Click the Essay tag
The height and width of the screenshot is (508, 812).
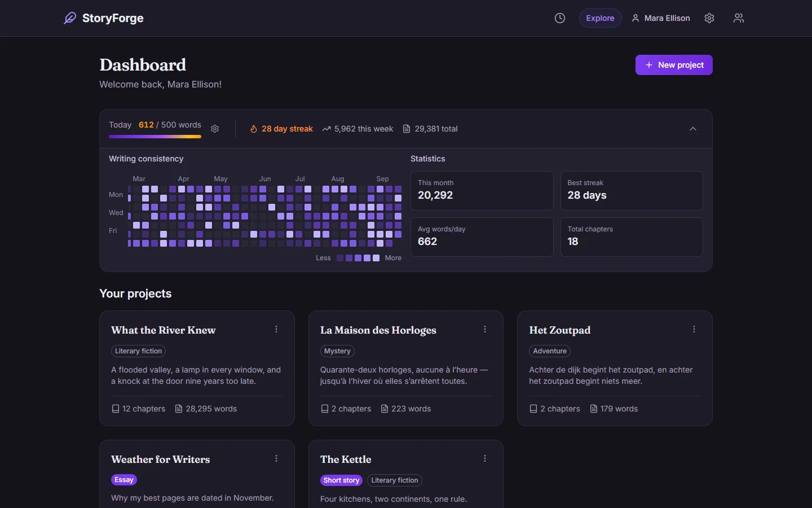click(124, 480)
